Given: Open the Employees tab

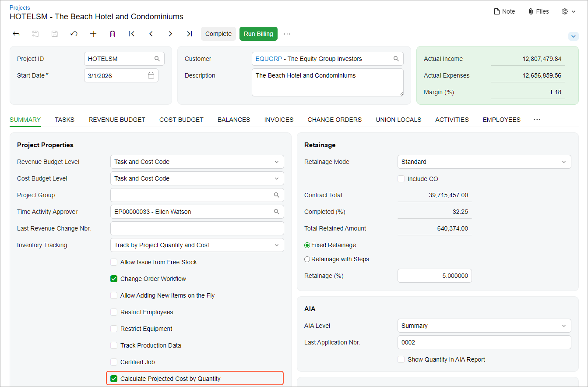Looking at the screenshot, I should pos(501,120).
